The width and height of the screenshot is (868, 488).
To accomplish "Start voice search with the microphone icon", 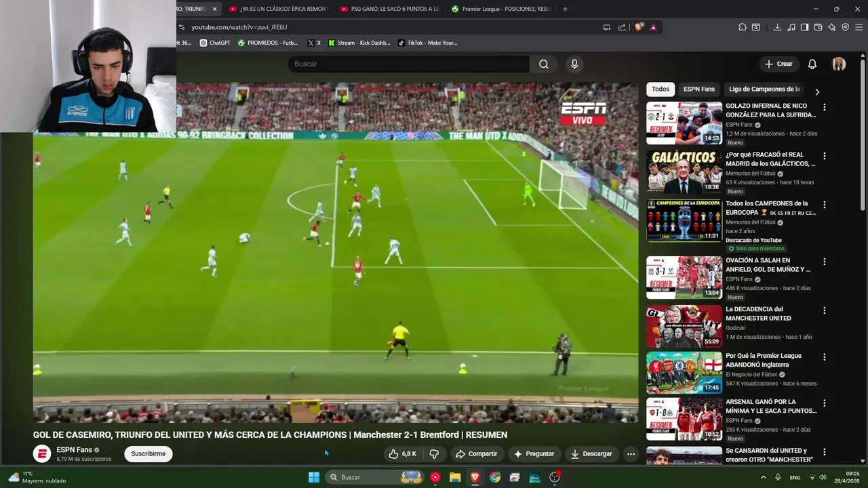I will tap(574, 64).
